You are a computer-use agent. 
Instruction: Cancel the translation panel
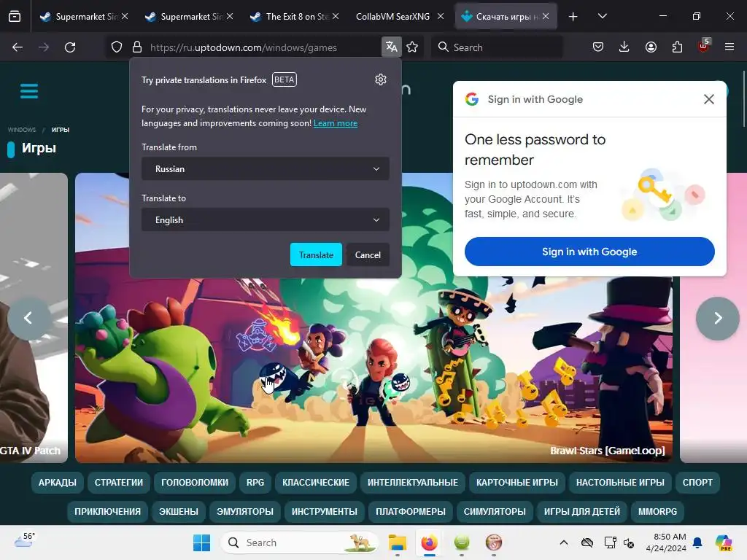point(368,254)
